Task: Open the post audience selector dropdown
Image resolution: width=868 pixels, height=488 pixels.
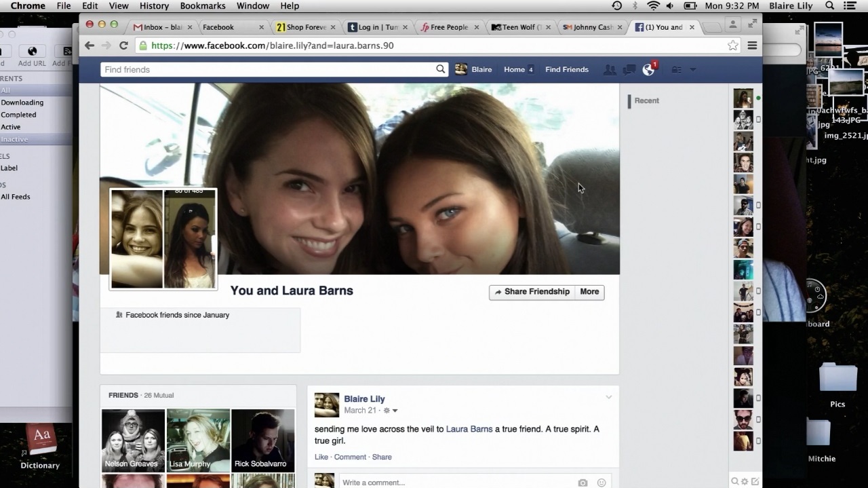Action: click(391, 411)
